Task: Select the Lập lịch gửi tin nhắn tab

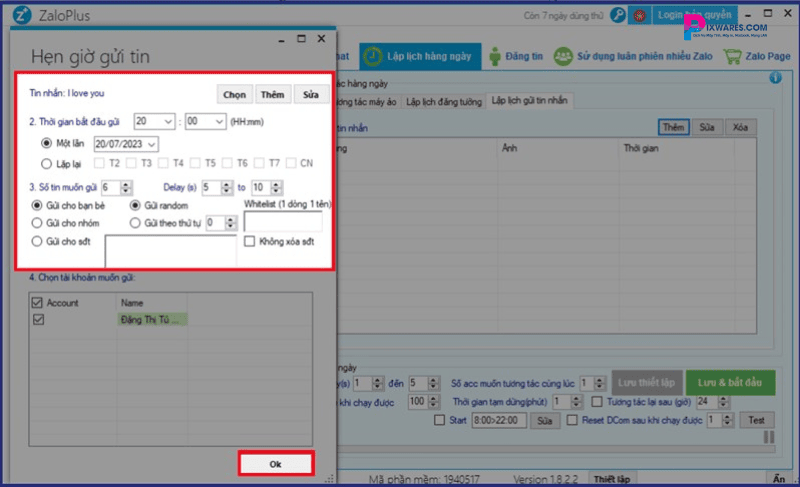Action: 530,102
